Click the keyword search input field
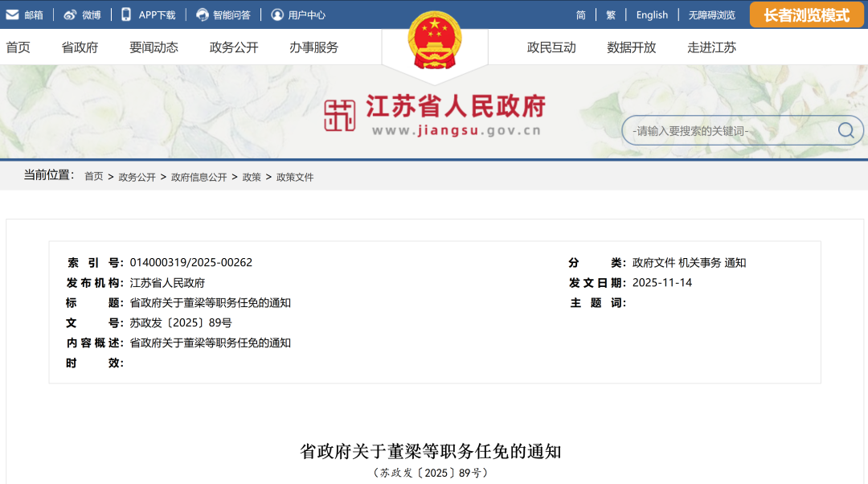Image resolution: width=868 pixels, height=484 pixels. coord(727,130)
